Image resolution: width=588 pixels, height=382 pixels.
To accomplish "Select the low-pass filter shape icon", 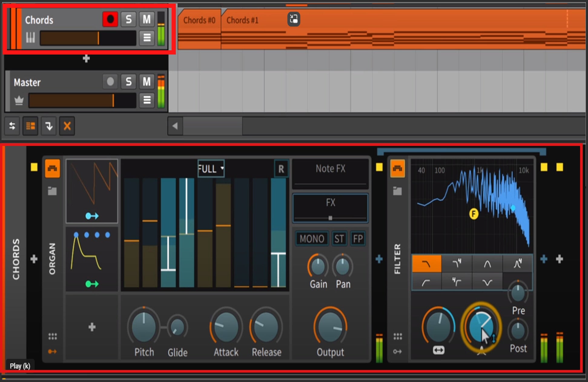I will click(x=426, y=264).
